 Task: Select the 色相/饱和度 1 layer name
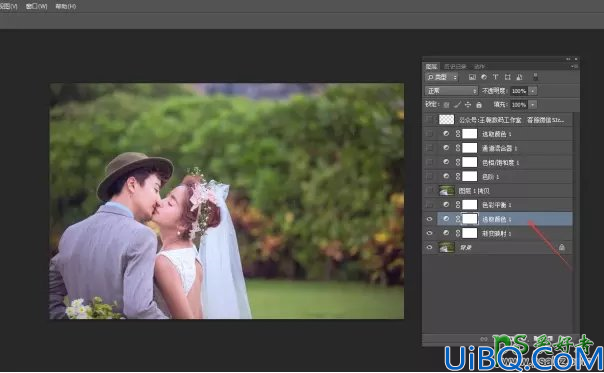pyautogui.click(x=501, y=162)
